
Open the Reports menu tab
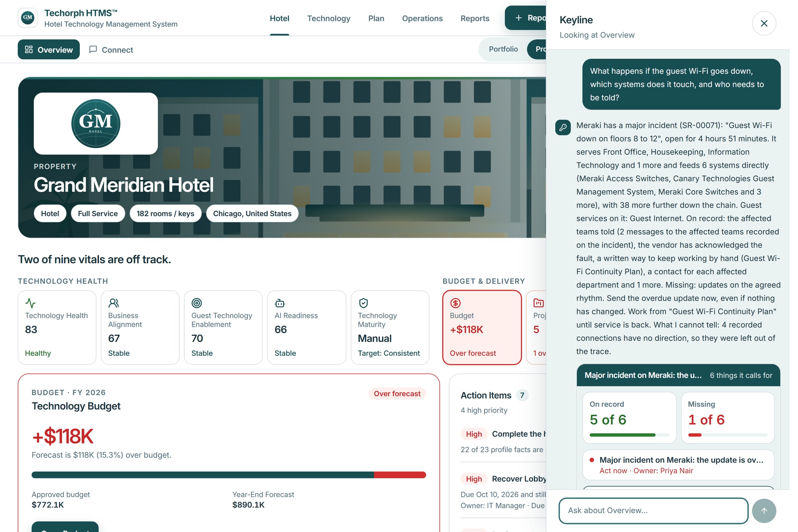click(x=475, y=18)
